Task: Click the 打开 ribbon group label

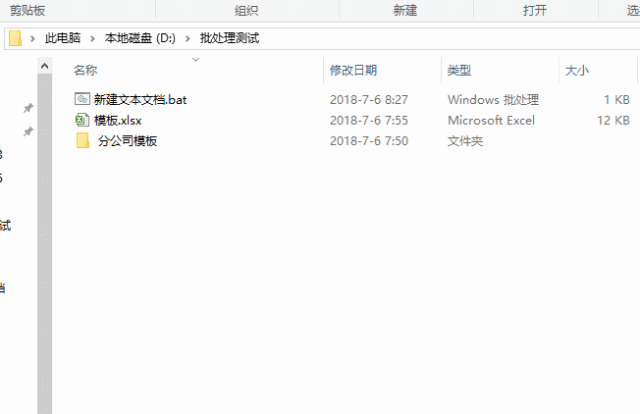Action: coord(535,10)
